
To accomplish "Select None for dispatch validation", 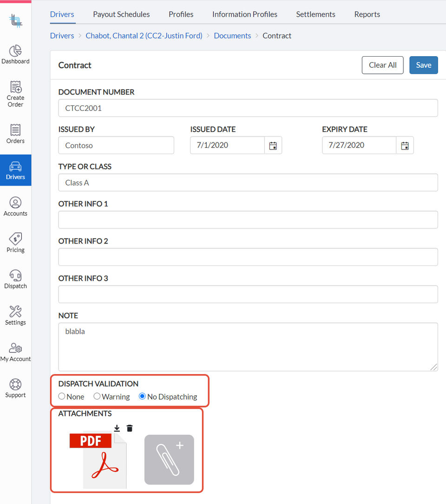I will tap(62, 396).
